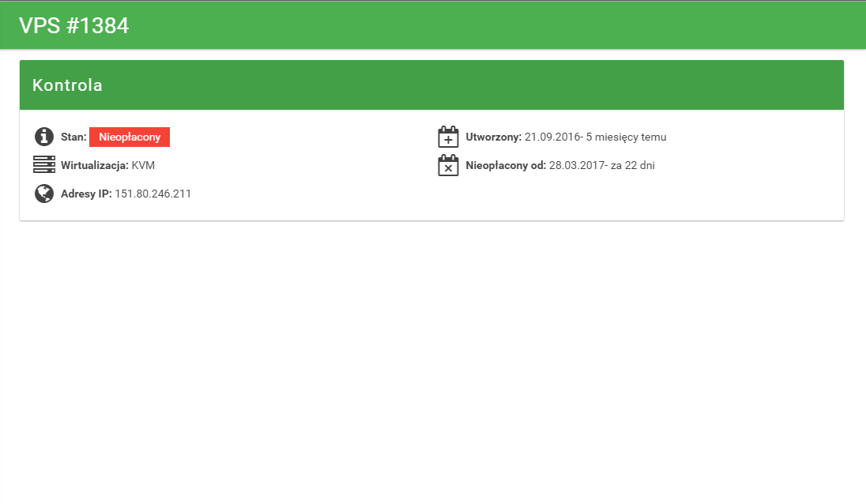Click the IP address 151.80.246.211
The image size is (866, 504).
tap(153, 194)
